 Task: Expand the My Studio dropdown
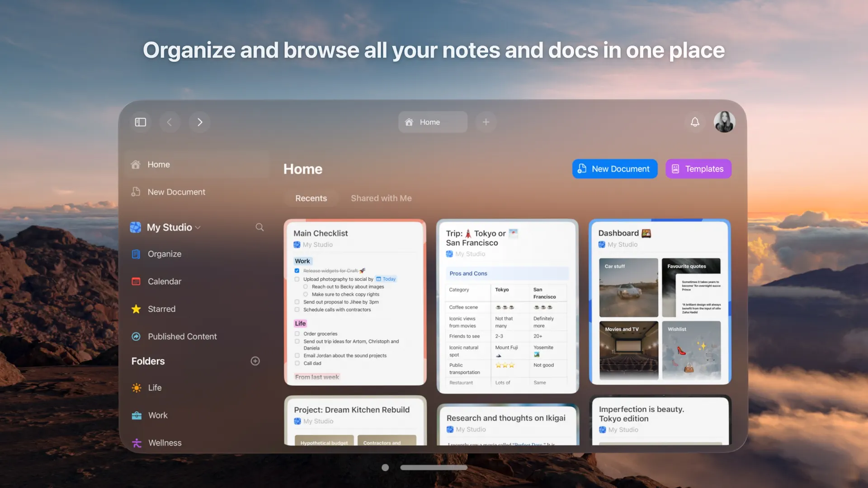coord(197,227)
